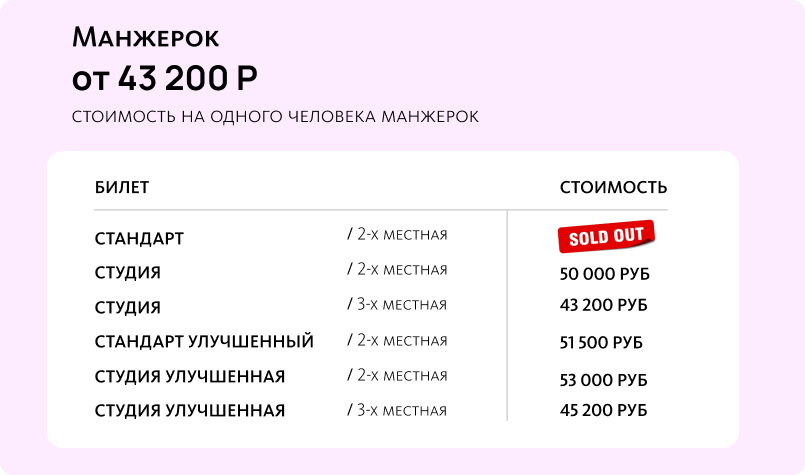
Task: Select the Стандарт улучшенный ticket
Action: pos(204,342)
